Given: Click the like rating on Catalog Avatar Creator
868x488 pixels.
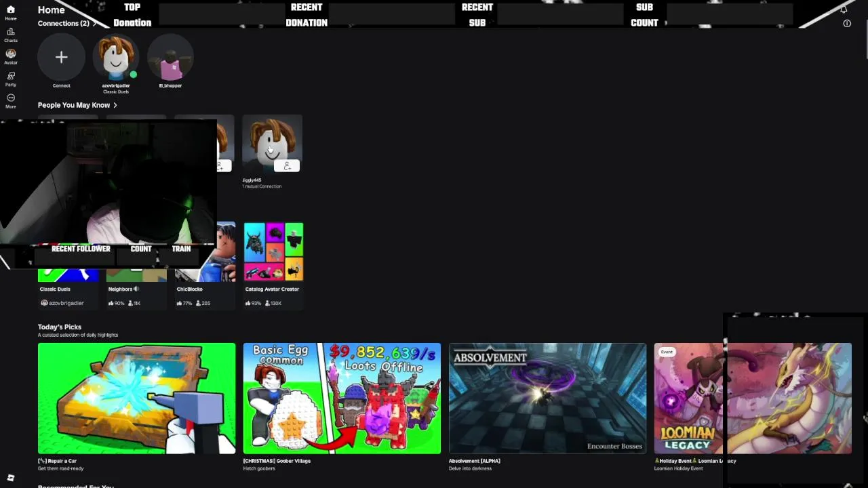Looking at the screenshot, I should coord(254,303).
